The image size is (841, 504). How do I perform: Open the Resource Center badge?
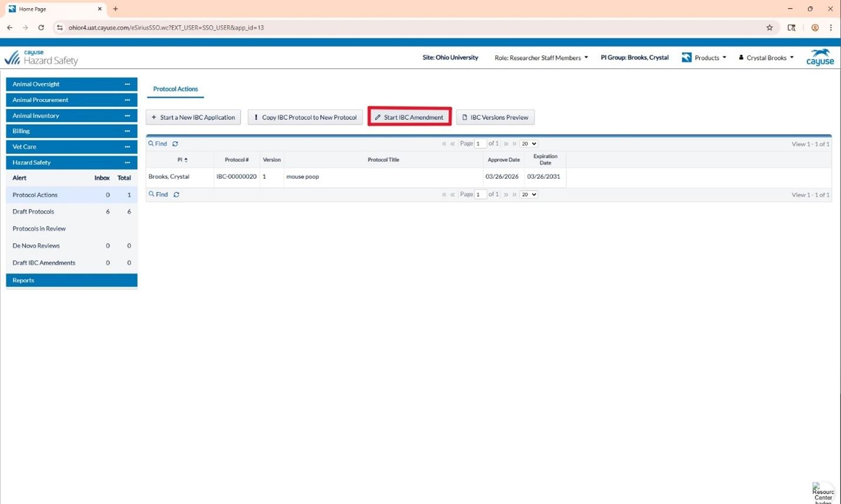pyautogui.click(x=823, y=492)
